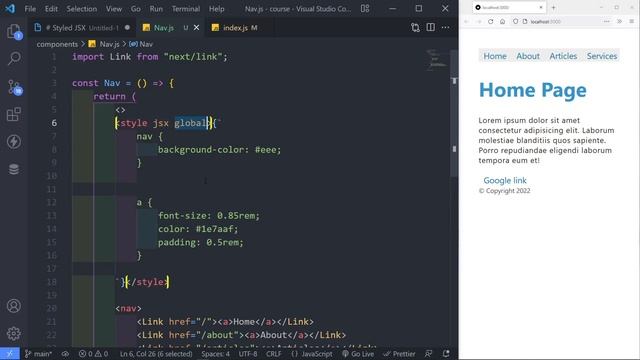Open notifications bell in the status bar
This screenshot has width=640, height=360.
[446, 354]
